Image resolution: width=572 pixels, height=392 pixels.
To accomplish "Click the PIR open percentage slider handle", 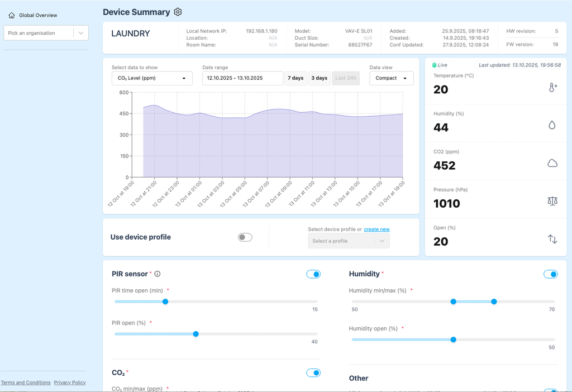I will click(196, 334).
